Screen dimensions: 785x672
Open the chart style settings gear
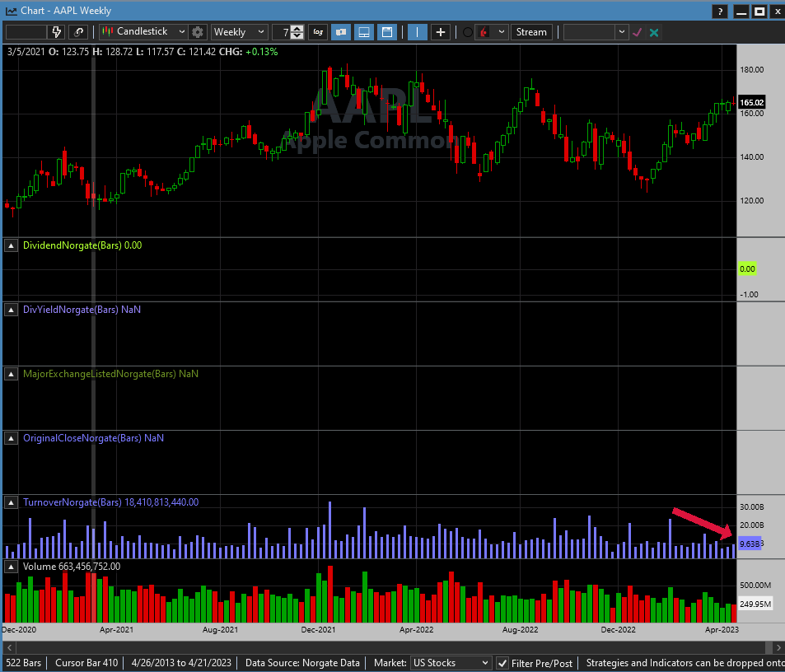[198, 32]
